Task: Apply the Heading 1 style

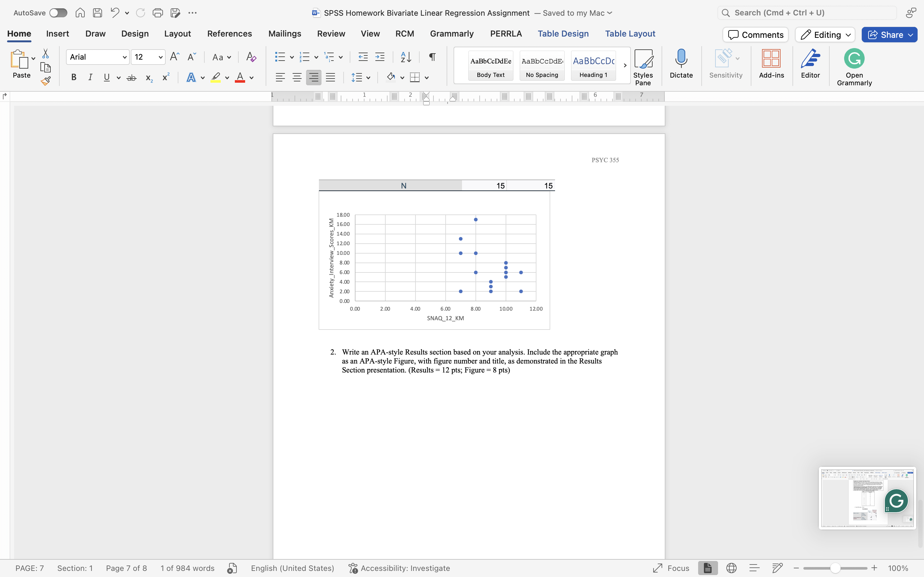Action: pyautogui.click(x=593, y=65)
